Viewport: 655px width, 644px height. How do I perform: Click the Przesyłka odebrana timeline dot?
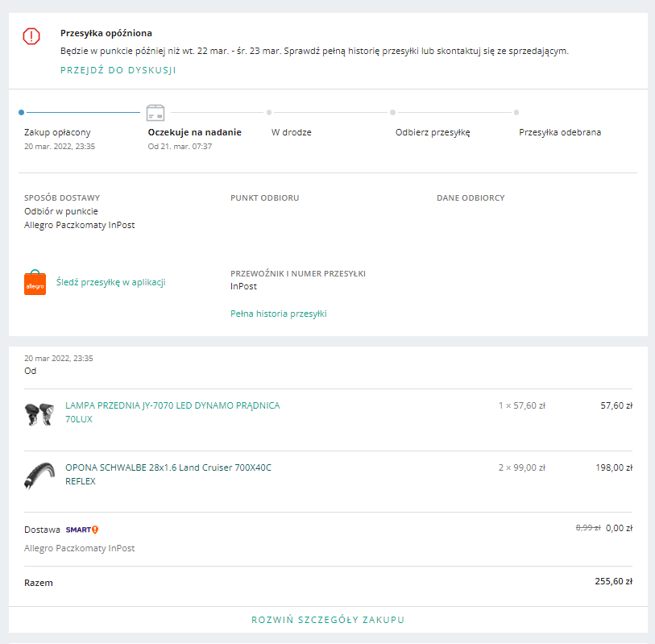[x=516, y=112]
